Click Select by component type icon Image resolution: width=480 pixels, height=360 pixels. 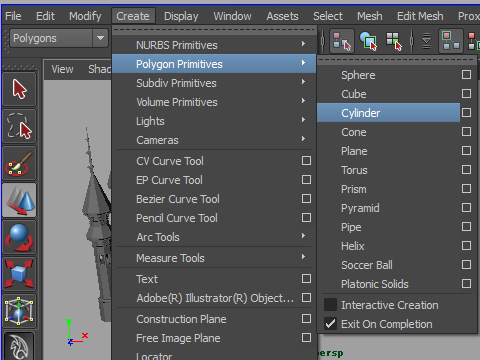(394, 41)
